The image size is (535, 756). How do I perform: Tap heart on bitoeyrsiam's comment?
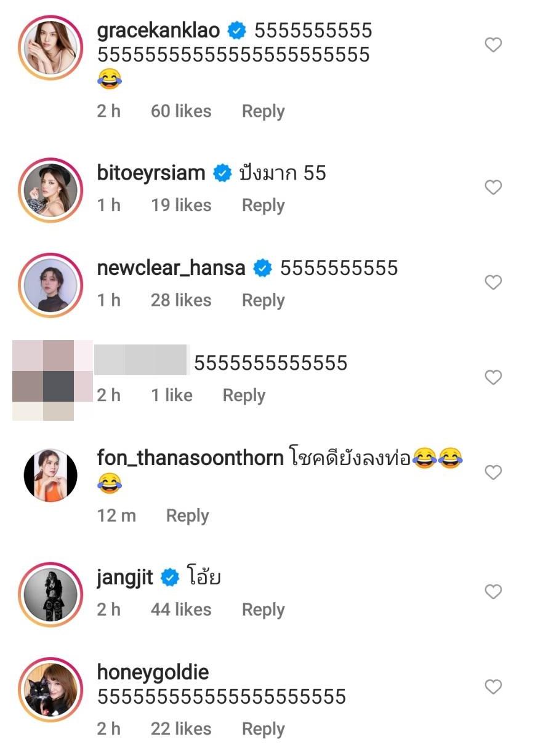pyautogui.click(x=493, y=187)
